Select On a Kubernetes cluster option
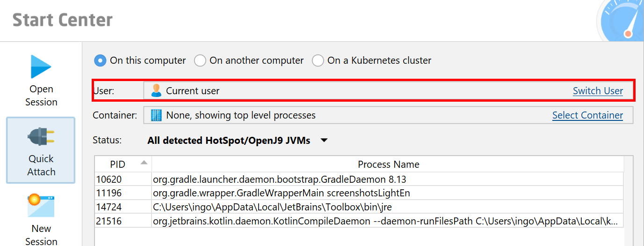This screenshot has height=246, width=644. pyautogui.click(x=318, y=60)
